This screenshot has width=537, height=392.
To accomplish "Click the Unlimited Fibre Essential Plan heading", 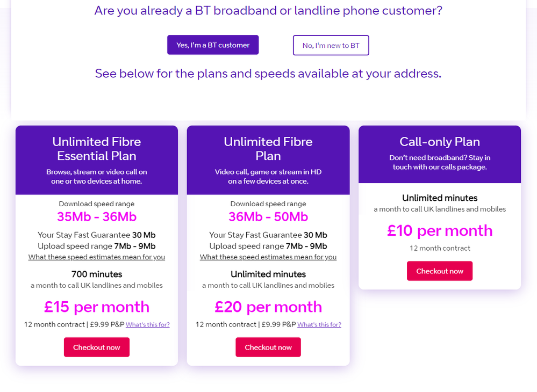I will (x=97, y=149).
